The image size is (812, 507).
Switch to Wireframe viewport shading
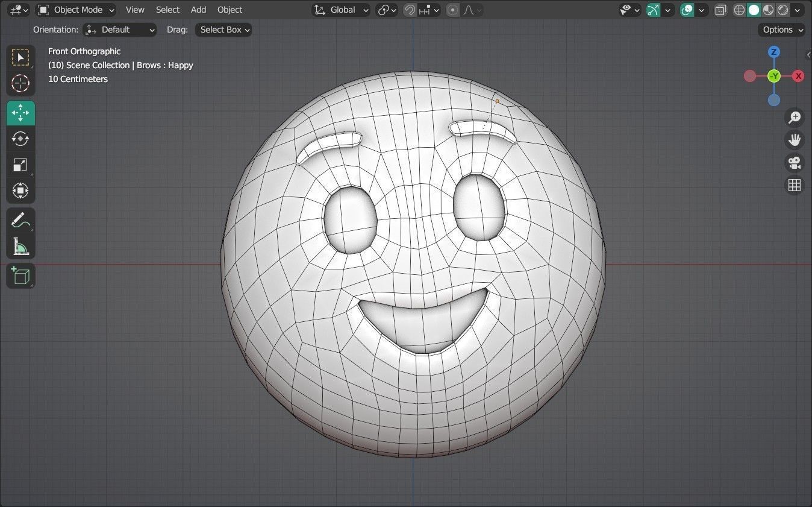(739, 10)
